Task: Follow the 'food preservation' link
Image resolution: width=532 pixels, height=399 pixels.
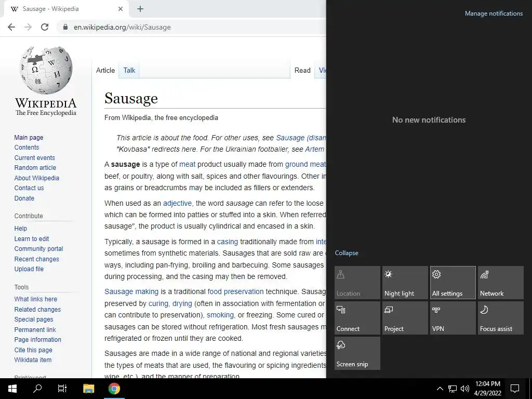Action: click(x=235, y=291)
